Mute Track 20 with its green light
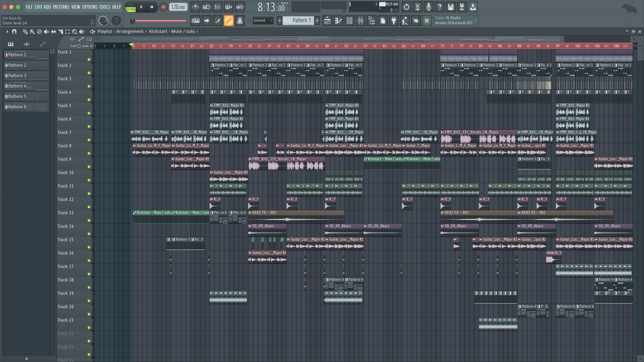This screenshot has height=362, width=644. tap(89, 314)
